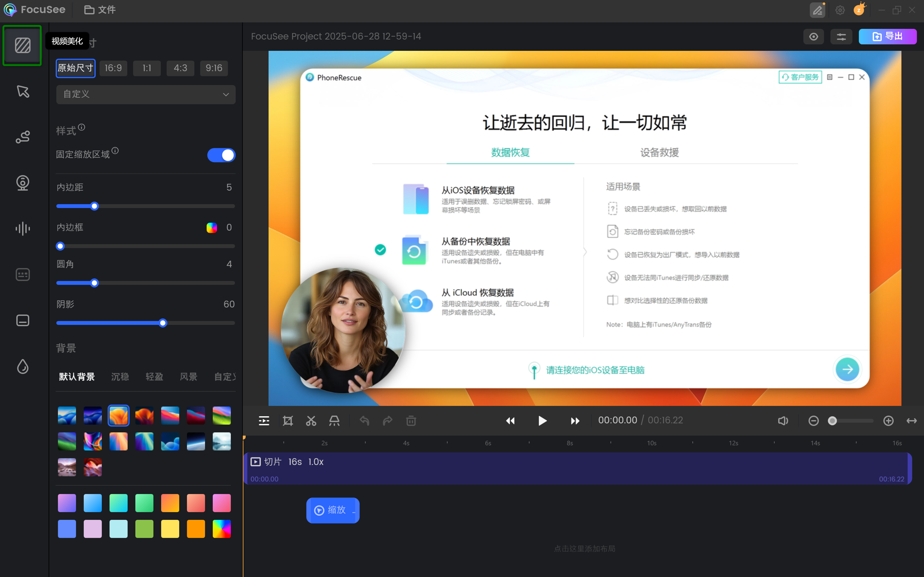The width and height of the screenshot is (924, 577).
Task: Open the motion path sidebar icon
Action: point(23,137)
